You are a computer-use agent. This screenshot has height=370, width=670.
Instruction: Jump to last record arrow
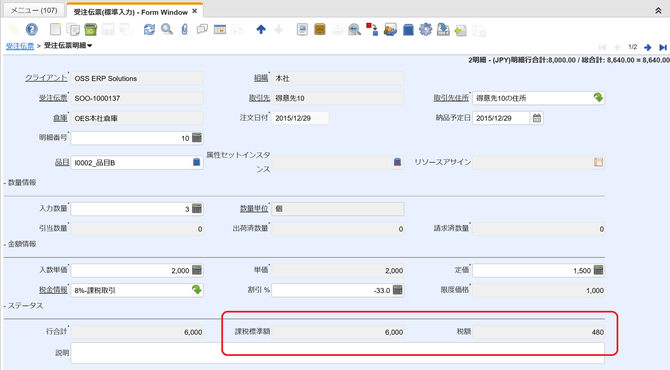click(x=663, y=47)
